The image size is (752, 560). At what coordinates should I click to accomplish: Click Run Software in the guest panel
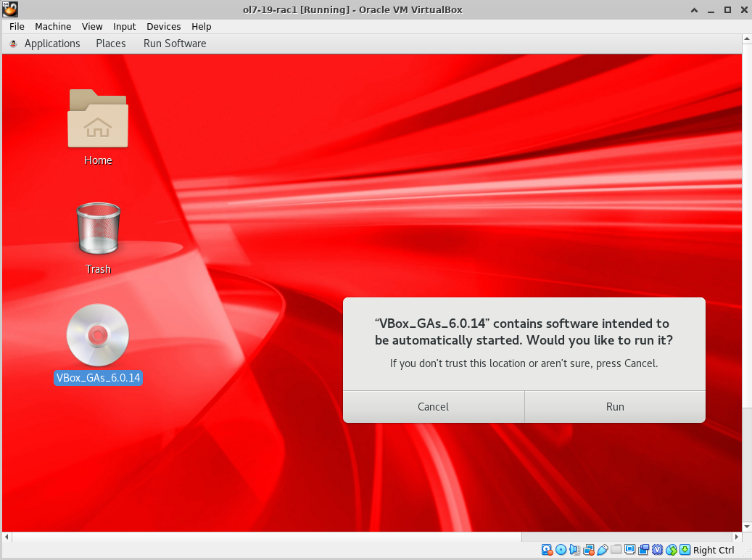175,44
